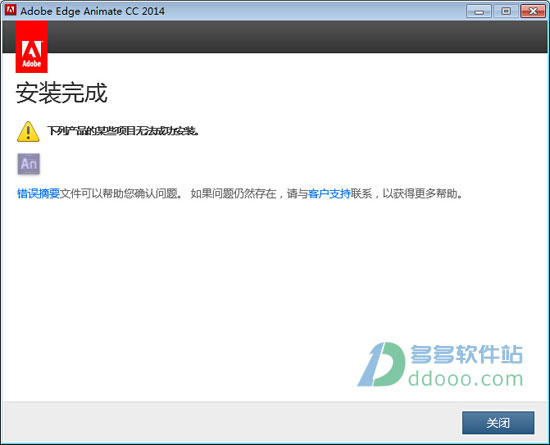The image size is (550, 445).
Task: Click the warning text about 无法成功安装
Action: (x=123, y=131)
